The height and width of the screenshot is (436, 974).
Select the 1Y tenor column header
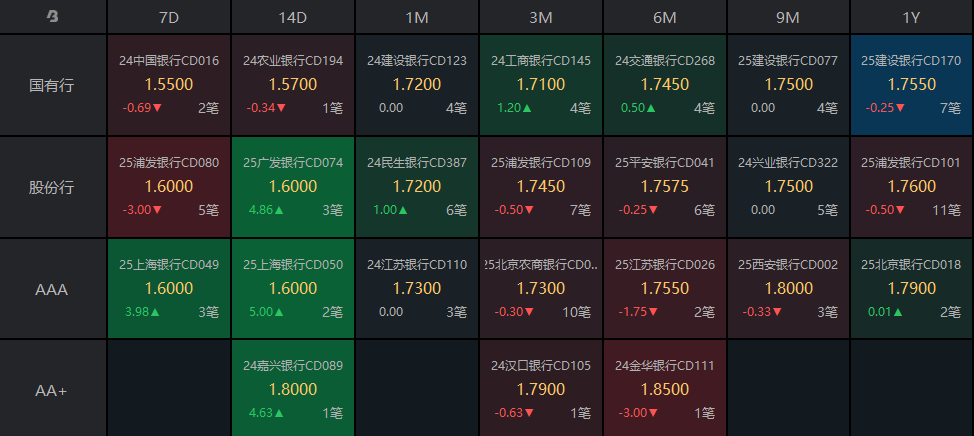coord(911,17)
